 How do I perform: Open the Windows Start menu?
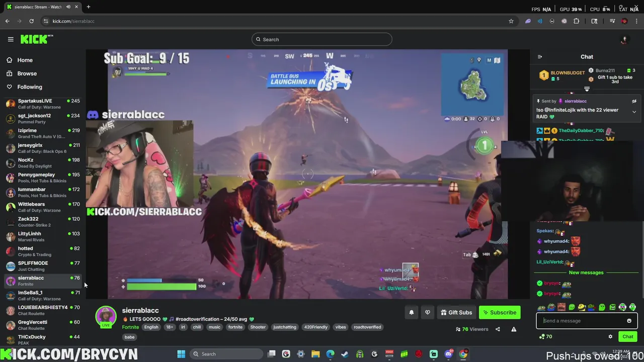pos(181,354)
